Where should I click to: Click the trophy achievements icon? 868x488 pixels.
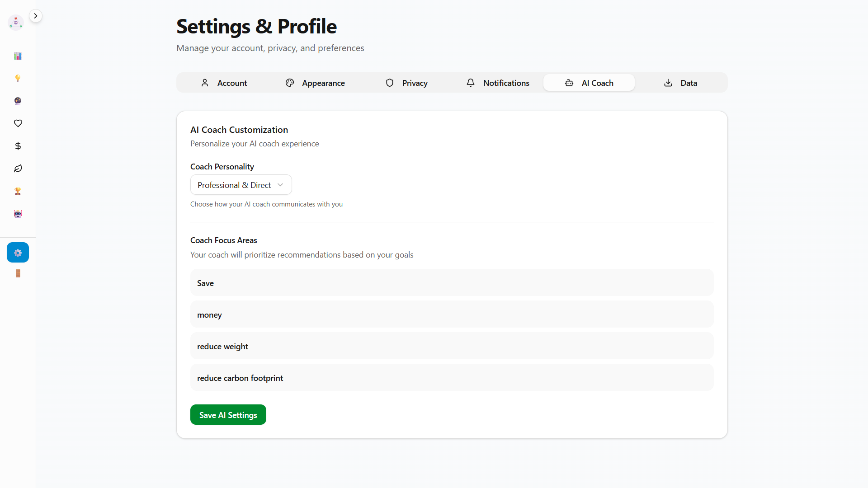click(x=18, y=191)
